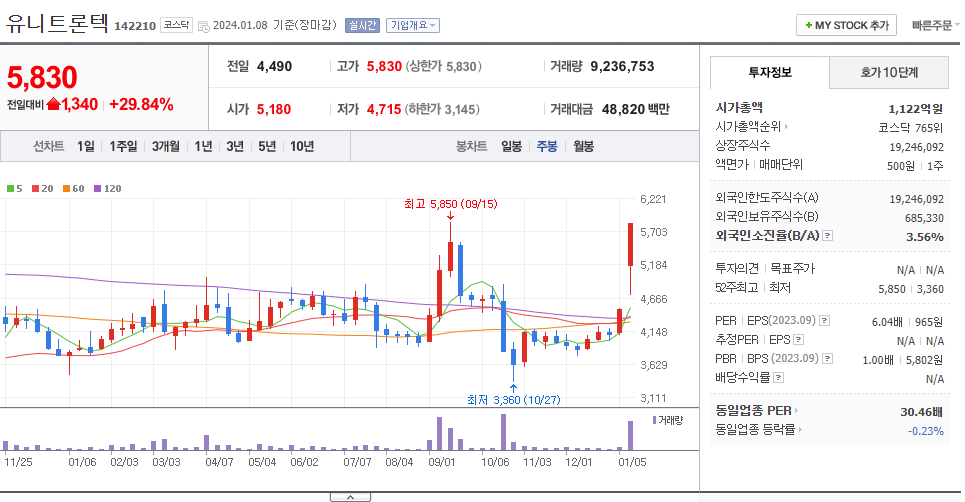Click the calendar icon beside the date

[x=204, y=26]
